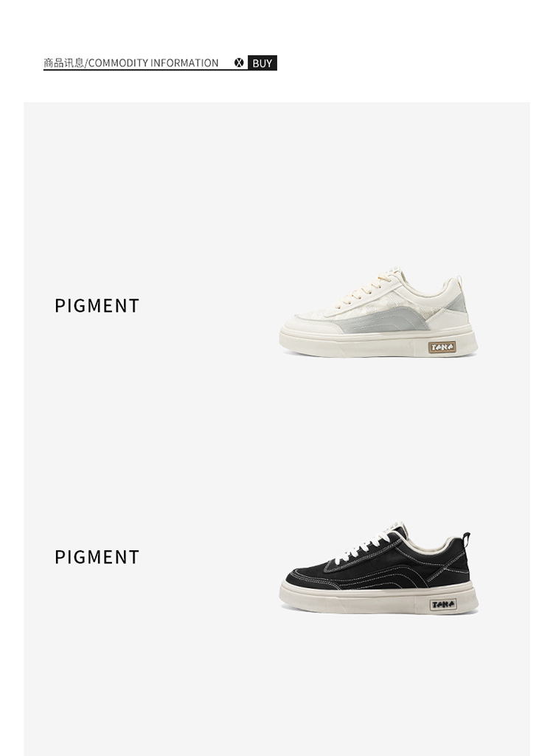Click the gray heel patch on white sneaker
553x756 pixels.
pyautogui.click(x=456, y=303)
